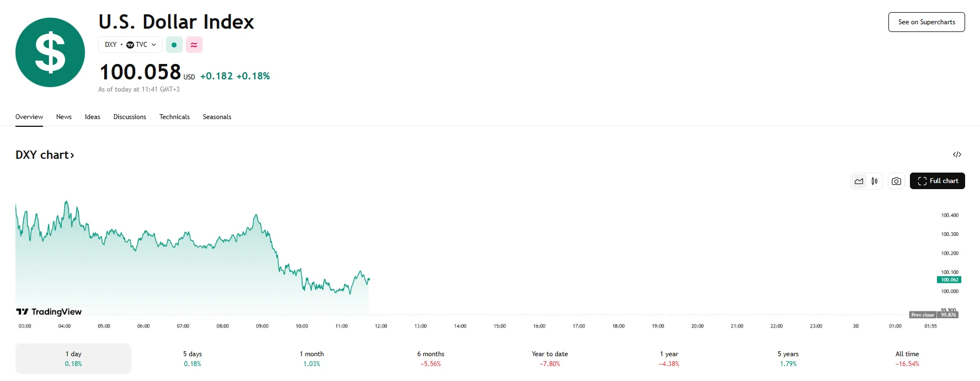Select the All time range
The width and height of the screenshot is (980, 381).
click(907, 358)
